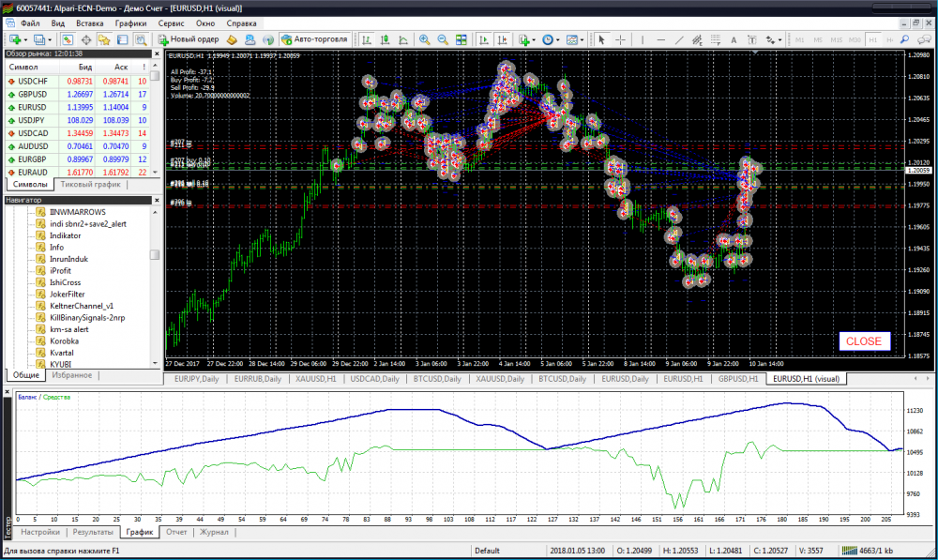Zoom out of the chart
Viewport: 938px width, 560px height.
pos(442,39)
